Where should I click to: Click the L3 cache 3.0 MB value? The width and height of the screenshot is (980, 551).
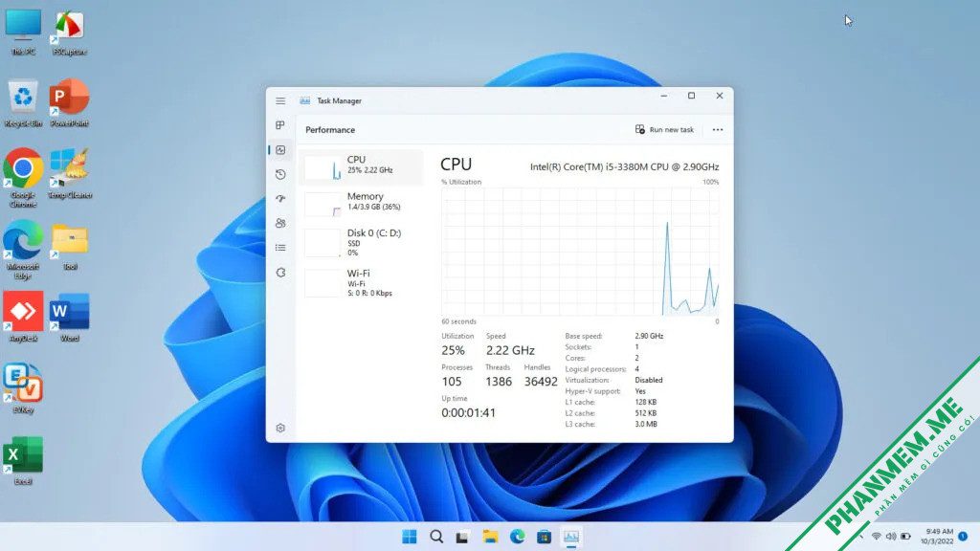click(x=646, y=424)
